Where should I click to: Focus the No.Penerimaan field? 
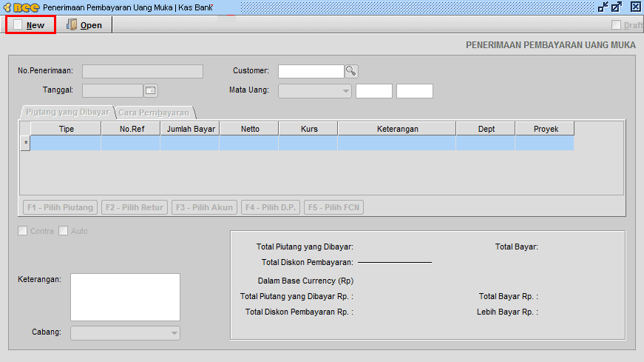[143, 71]
